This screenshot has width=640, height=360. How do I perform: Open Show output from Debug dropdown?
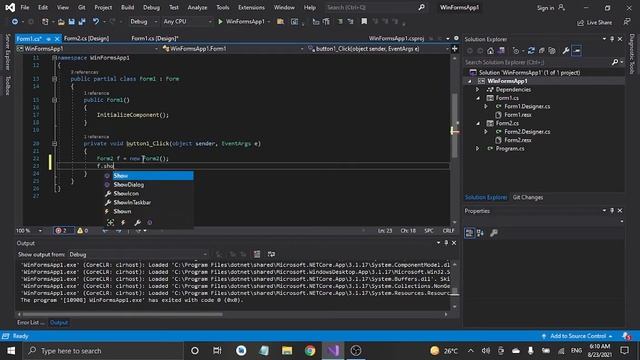point(138,254)
